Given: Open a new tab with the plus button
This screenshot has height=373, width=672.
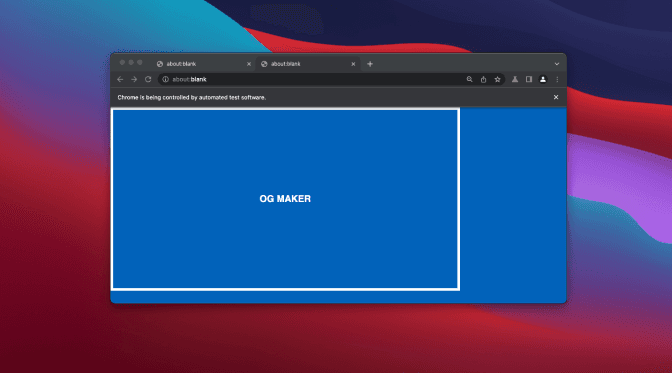Looking at the screenshot, I should [x=370, y=64].
